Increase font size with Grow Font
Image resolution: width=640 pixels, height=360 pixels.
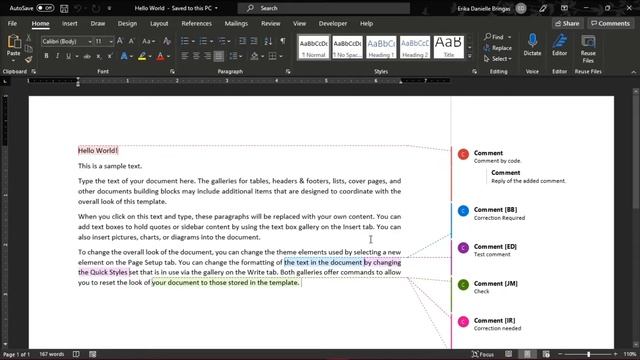[x=120, y=41]
